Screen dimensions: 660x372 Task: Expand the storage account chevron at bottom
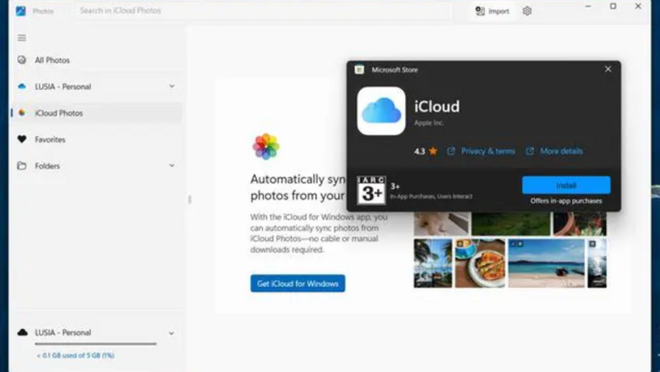[171, 333]
